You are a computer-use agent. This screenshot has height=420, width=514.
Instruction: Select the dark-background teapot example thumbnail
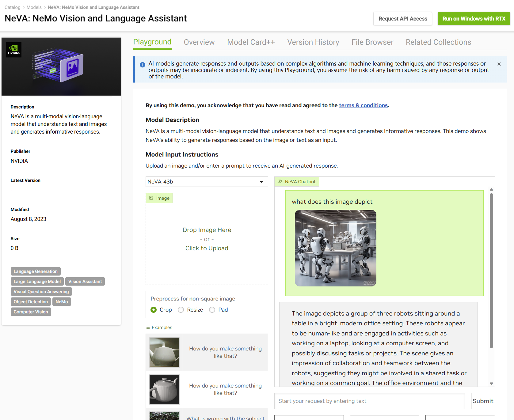164,389
